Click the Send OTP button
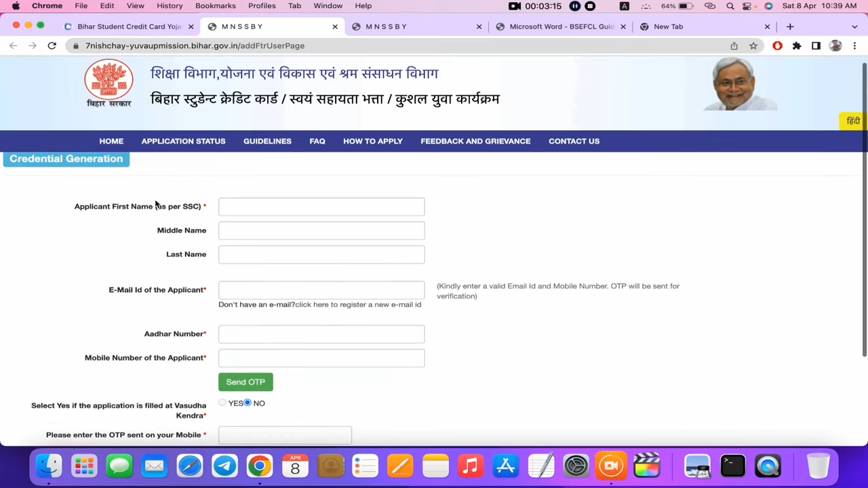Viewport: 868px width, 488px height. point(245,382)
